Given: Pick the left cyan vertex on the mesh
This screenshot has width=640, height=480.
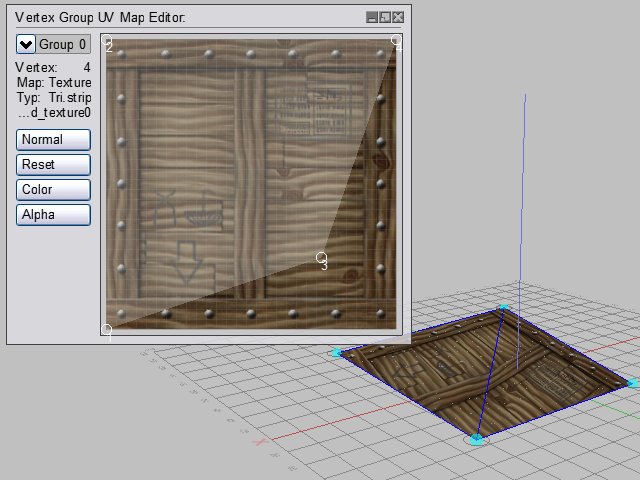Looking at the screenshot, I should tap(337, 352).
